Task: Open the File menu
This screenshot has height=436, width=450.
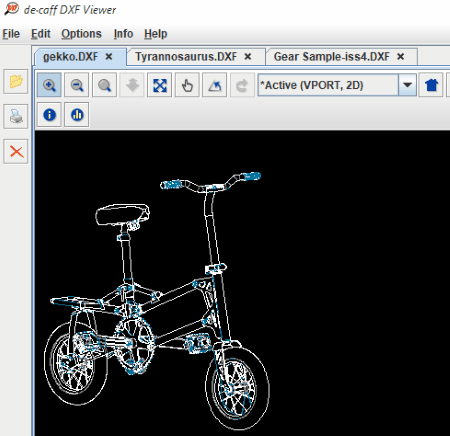Action: (11, 34)
